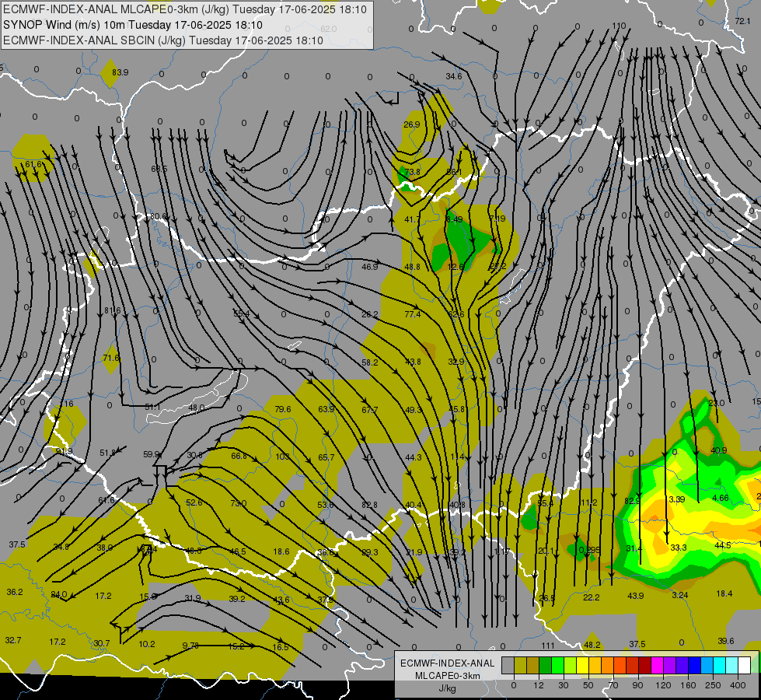Click the legend tick label 50

tap(588, 685)
